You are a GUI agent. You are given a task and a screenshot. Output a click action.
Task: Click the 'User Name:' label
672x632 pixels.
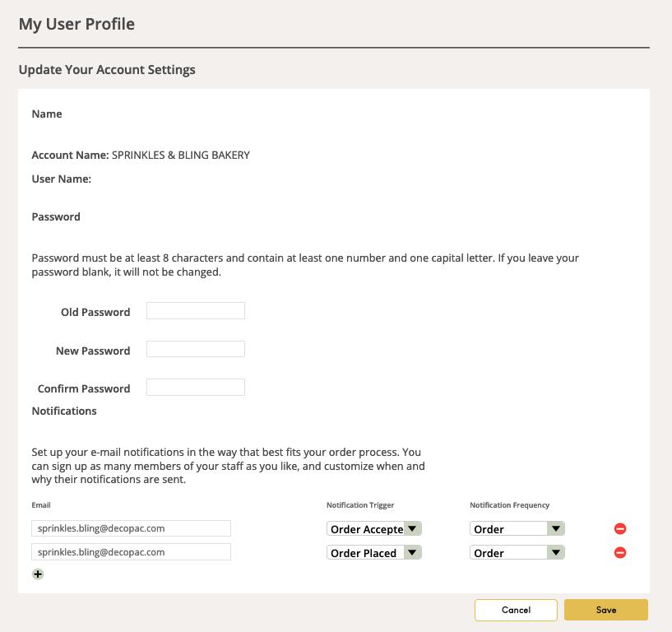[62, 179]
